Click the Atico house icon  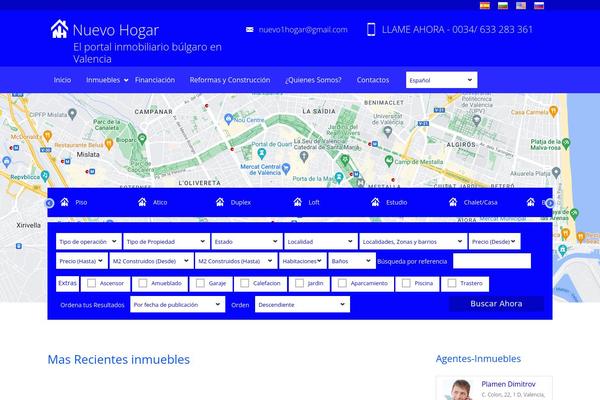[x=142, y=202]
